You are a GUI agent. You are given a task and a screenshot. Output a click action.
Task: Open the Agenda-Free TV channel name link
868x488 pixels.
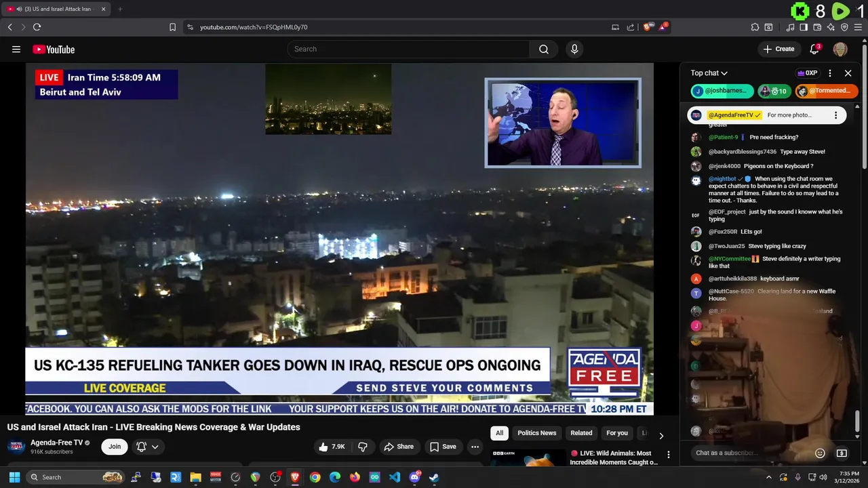tap(56, 443)
